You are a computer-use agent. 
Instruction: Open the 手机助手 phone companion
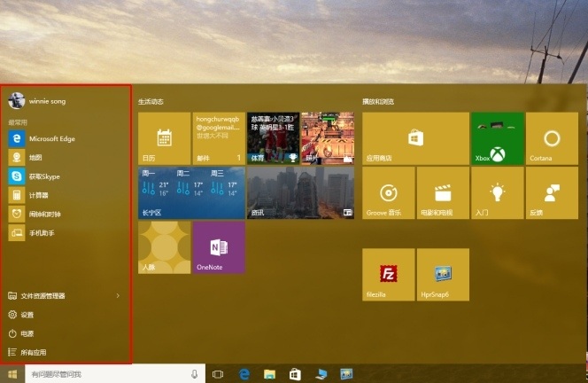(x=32, y=233)
